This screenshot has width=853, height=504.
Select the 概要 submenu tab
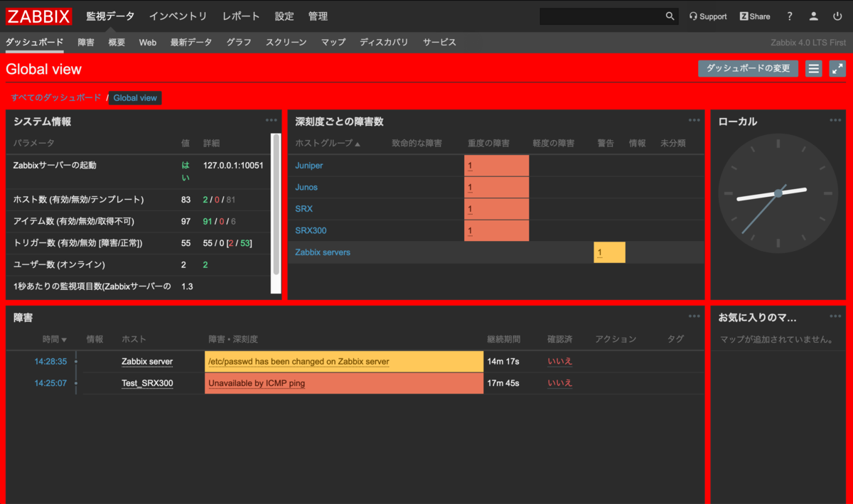(x=117, y=42)
